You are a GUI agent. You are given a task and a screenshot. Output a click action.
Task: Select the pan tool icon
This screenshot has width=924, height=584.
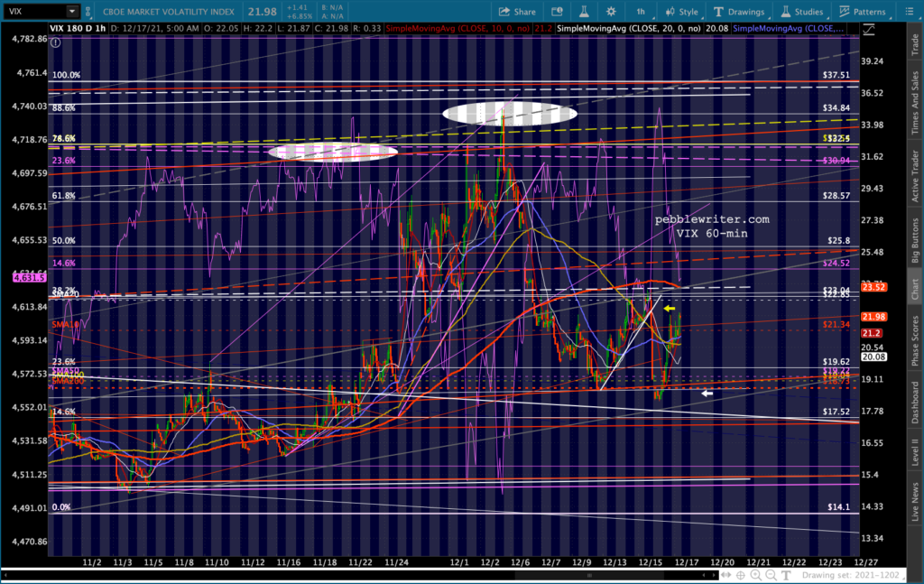click(x=726, y=575)
